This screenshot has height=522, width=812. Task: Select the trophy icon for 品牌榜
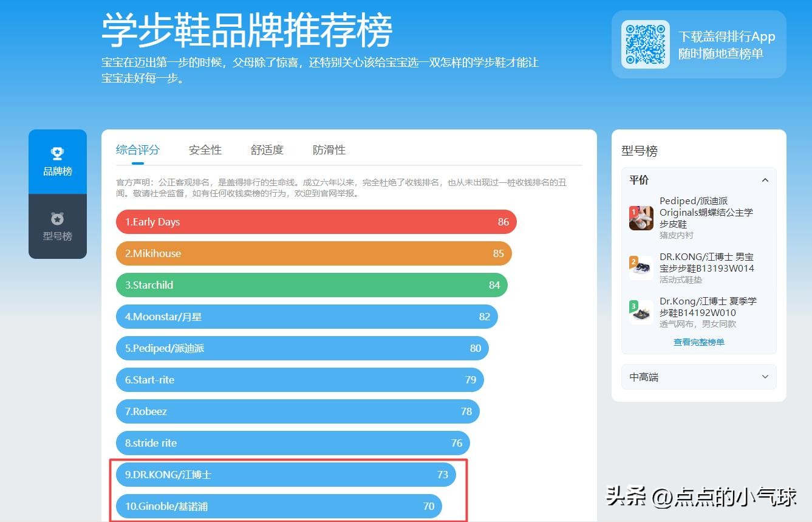click(57, 153)
